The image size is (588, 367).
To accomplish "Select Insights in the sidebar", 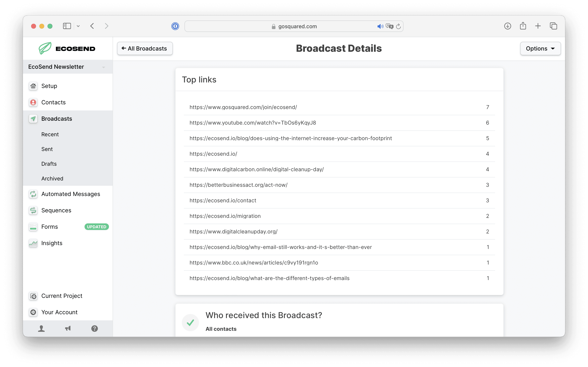I will click(52, 243).
